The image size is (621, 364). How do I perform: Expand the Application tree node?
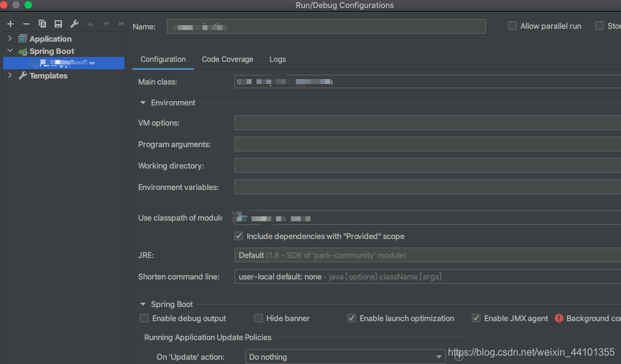tap(9, 38)
